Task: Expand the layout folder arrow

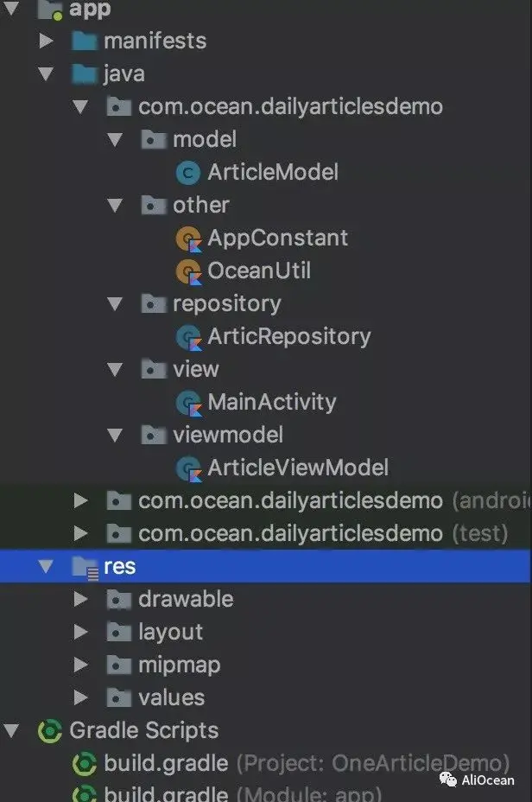Action: point(80,632)
